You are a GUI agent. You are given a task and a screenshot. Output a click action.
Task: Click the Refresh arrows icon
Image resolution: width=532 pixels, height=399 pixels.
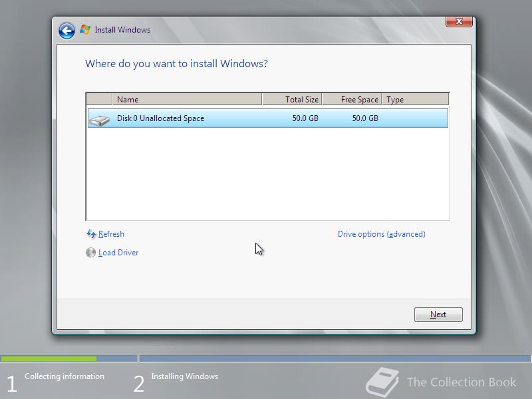(91, 234)
